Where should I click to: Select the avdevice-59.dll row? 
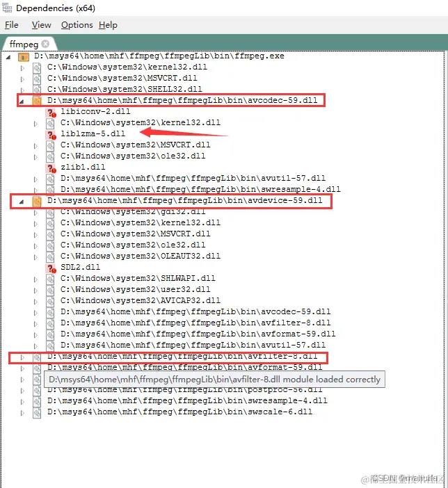pyautogui.click(x=185, y=201)
